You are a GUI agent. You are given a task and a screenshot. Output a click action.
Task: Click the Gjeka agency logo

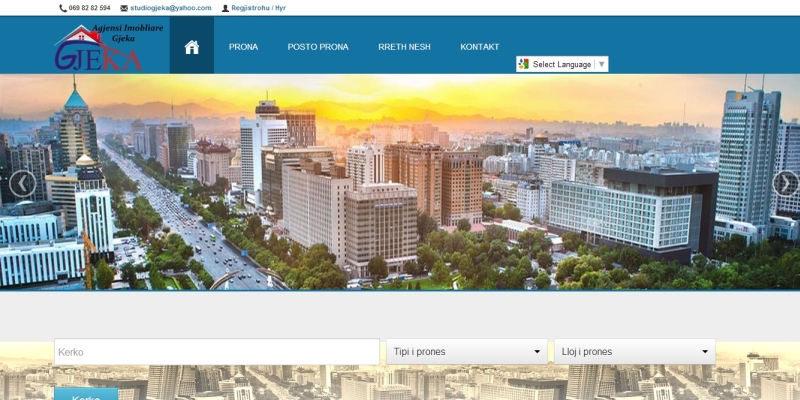pyautogui.click(x=99, y=47)
